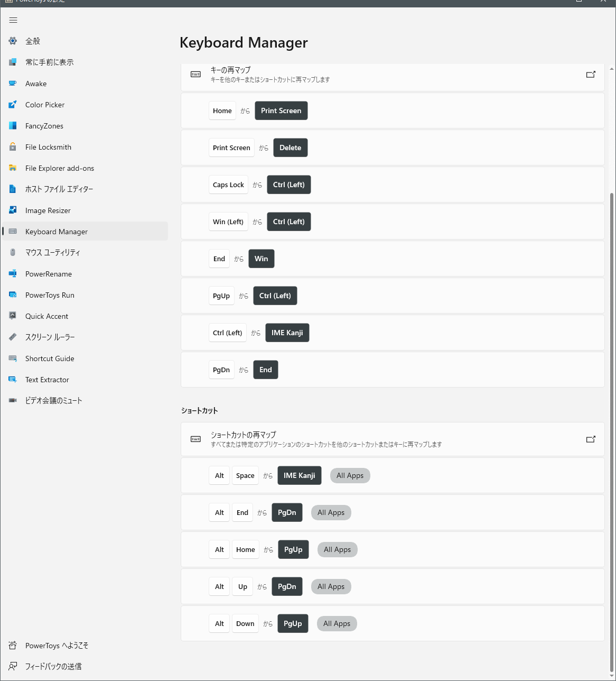Open the Image Resizer page
The image size is (616, 681).
coord(85,210)
